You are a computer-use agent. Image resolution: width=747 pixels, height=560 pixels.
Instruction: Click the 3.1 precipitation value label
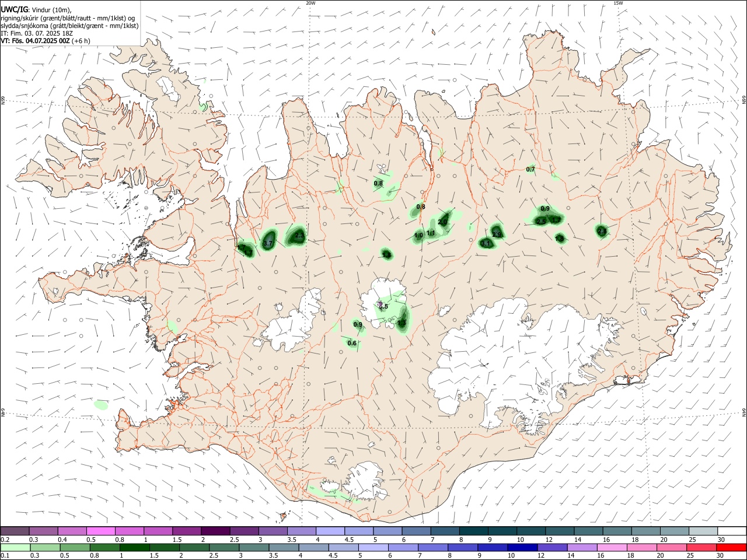486,243
